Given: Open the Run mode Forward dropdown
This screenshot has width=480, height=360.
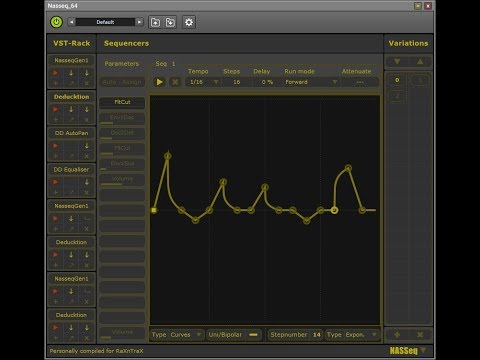Looking at the screenshot, I should 311,82.
